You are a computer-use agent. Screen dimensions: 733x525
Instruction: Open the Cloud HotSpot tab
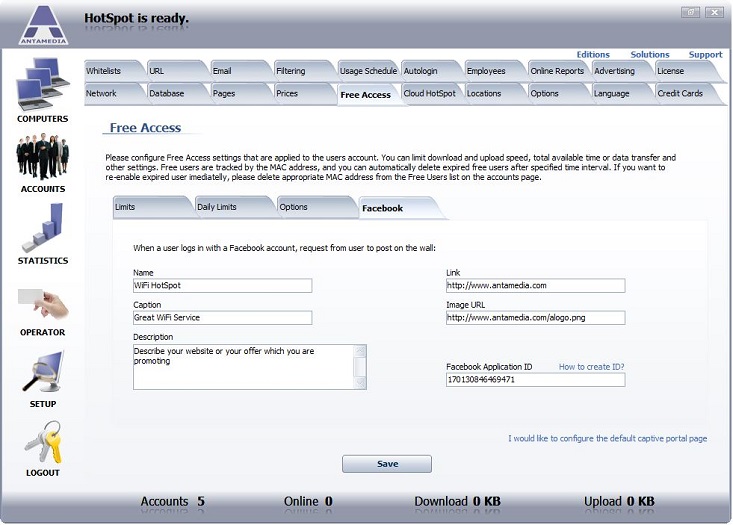[429, 93]
